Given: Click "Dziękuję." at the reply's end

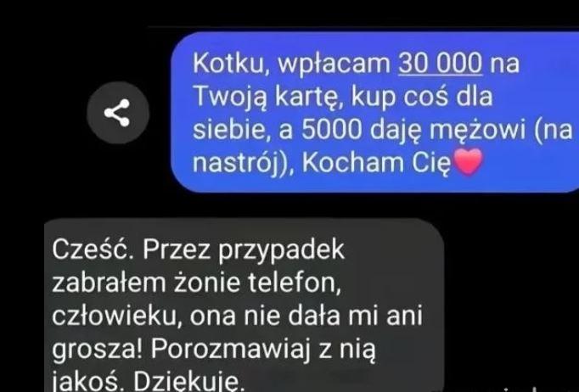Looking at the screenshot, I should click(x=188, y=381).
